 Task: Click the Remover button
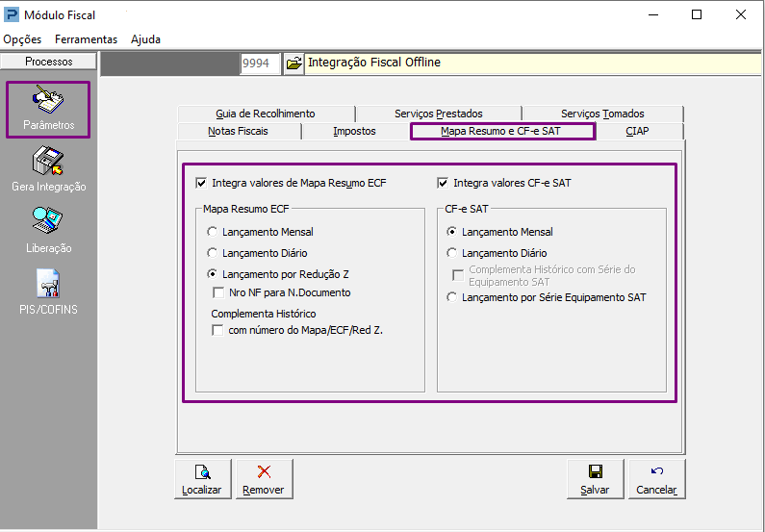pyautogui.click(x=264, y=479)
